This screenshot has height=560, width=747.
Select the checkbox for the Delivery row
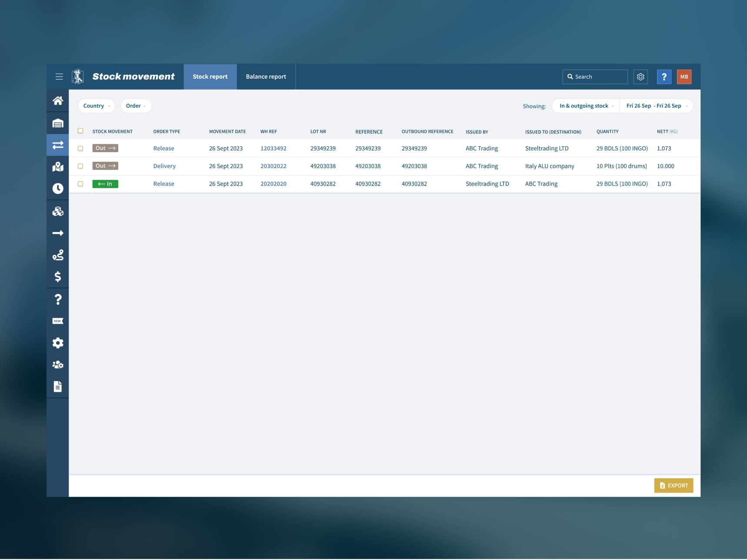[80, 166]
